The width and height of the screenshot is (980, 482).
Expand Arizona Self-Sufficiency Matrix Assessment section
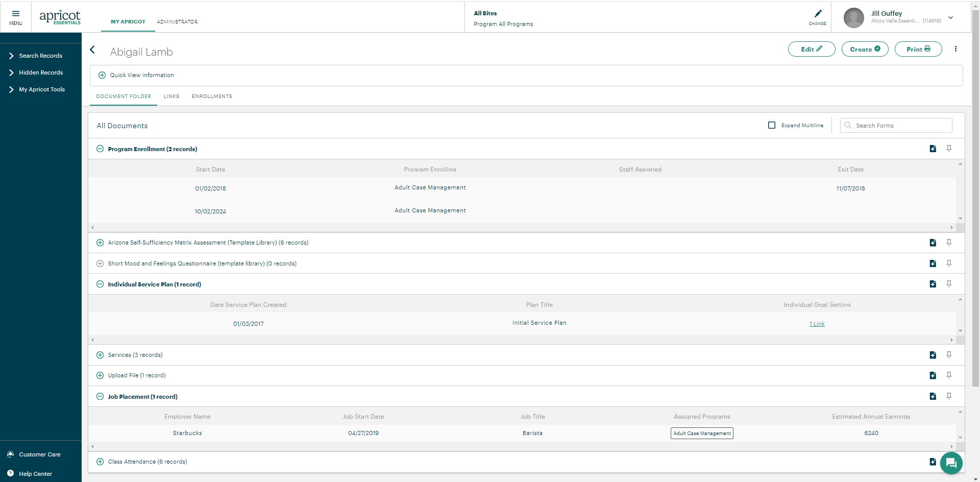(100, 243)
